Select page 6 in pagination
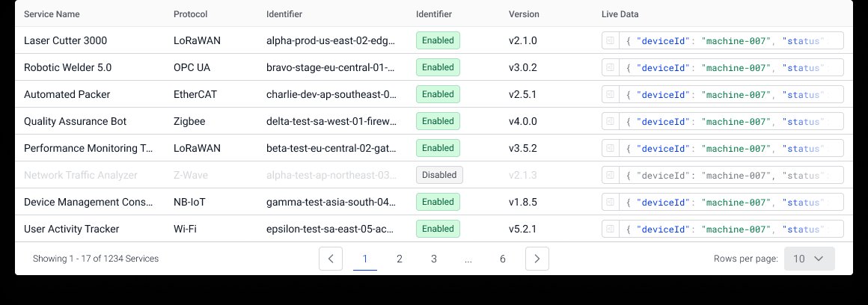Screen dimensions: 868x305 coord(503,259)
